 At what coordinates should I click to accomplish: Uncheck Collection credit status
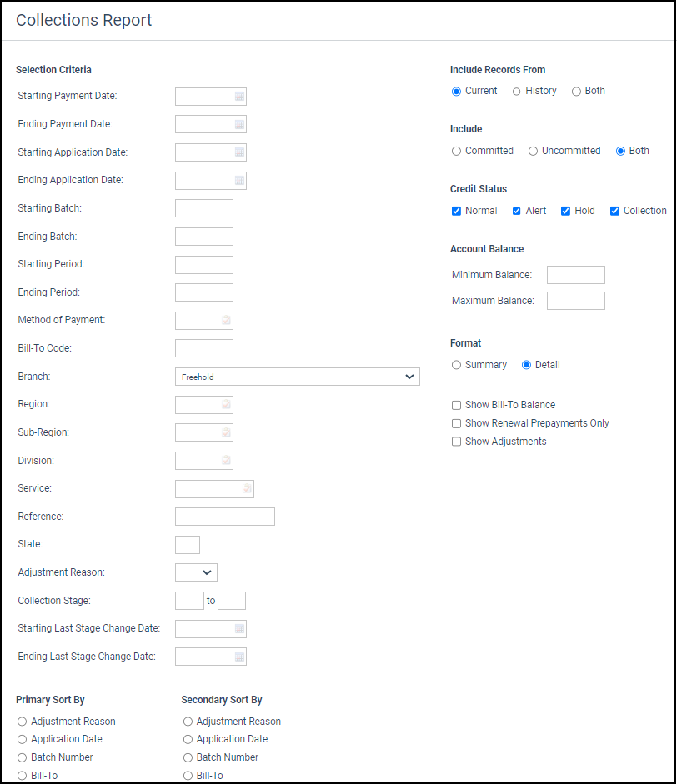pos(614,211)
